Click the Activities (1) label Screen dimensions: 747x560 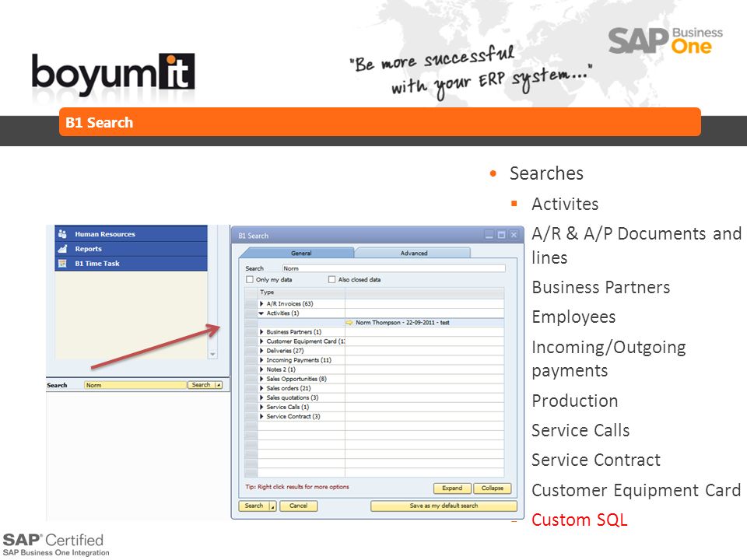(282, 313)
